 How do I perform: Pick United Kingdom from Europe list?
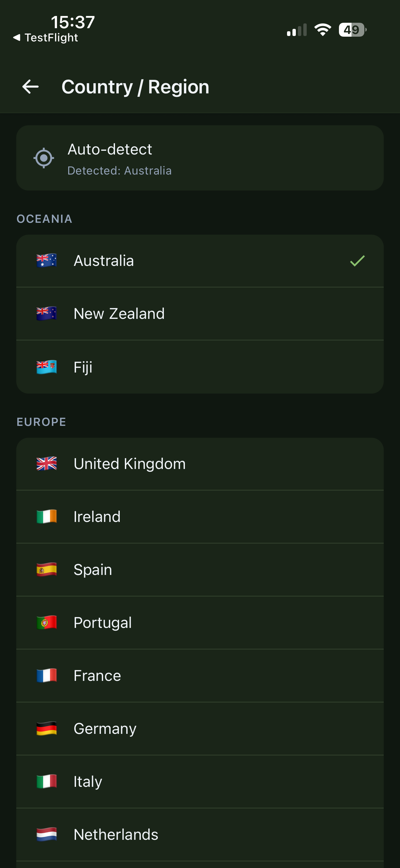pos(199,464)
